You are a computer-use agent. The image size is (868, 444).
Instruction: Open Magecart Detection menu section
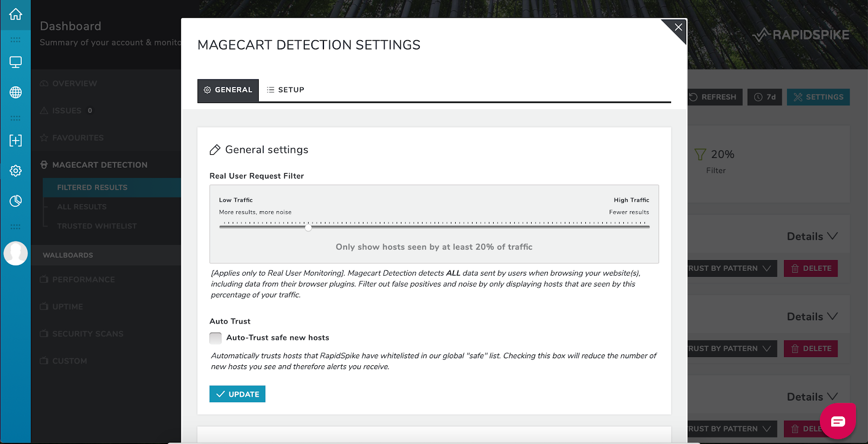pyautogui.click(x=94, y=165)
